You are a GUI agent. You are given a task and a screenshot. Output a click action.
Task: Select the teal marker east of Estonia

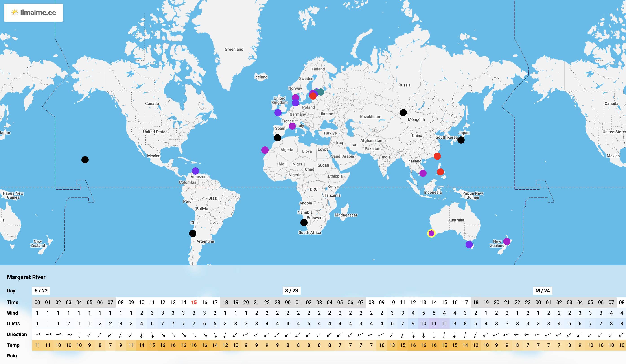click(x=321, y=92)
